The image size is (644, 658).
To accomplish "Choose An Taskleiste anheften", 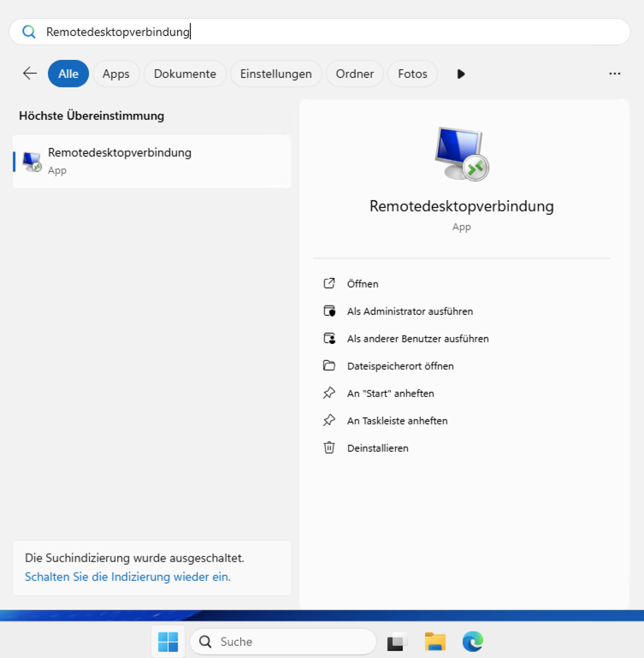I will point(397,421).
